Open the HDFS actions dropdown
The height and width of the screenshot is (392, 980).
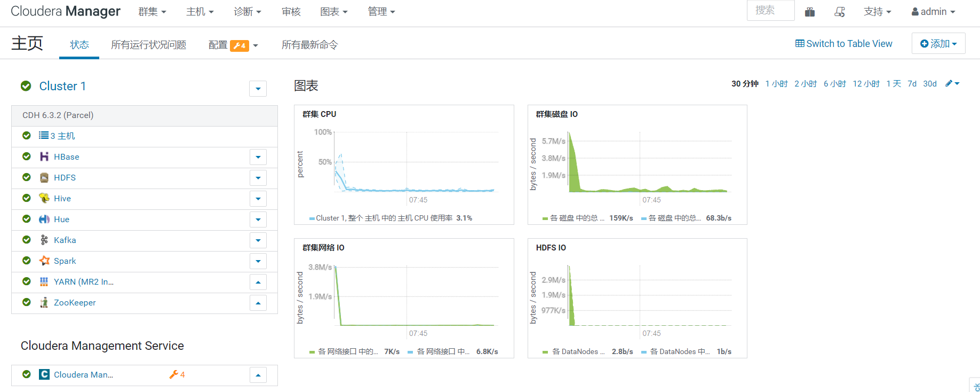258,178
